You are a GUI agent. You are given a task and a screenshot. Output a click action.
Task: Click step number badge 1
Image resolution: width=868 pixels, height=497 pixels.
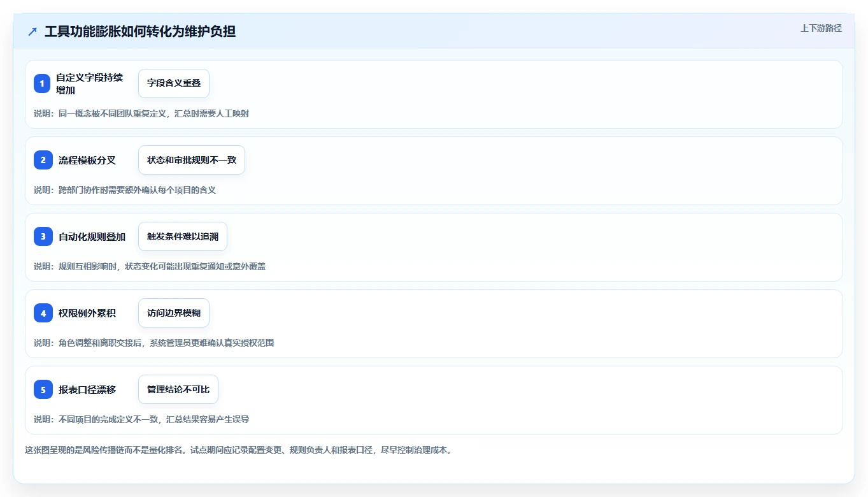[x=43, y=83]
